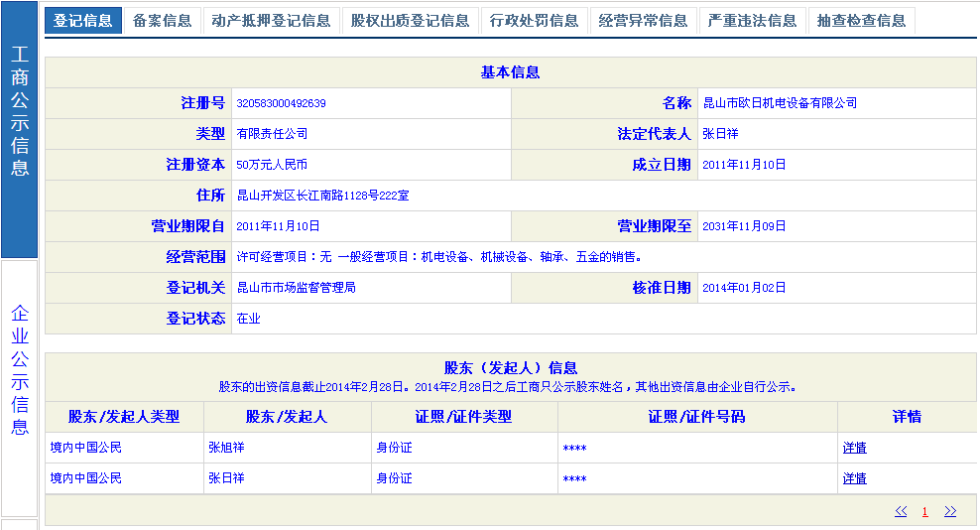980x530 pixels.
Task: Go to next page with » arrow
Action: (x=950, y=511)
